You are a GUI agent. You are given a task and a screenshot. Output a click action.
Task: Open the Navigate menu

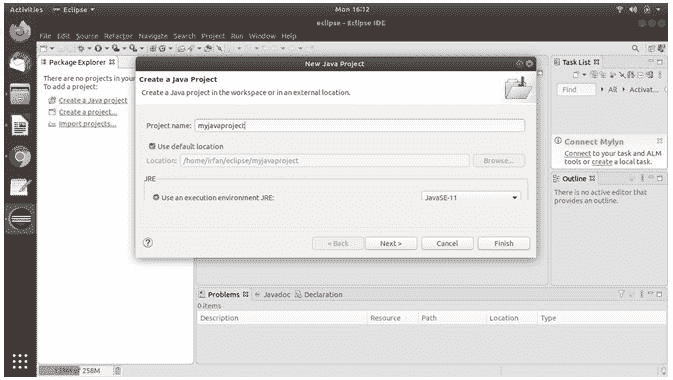[x=153, y=36]
